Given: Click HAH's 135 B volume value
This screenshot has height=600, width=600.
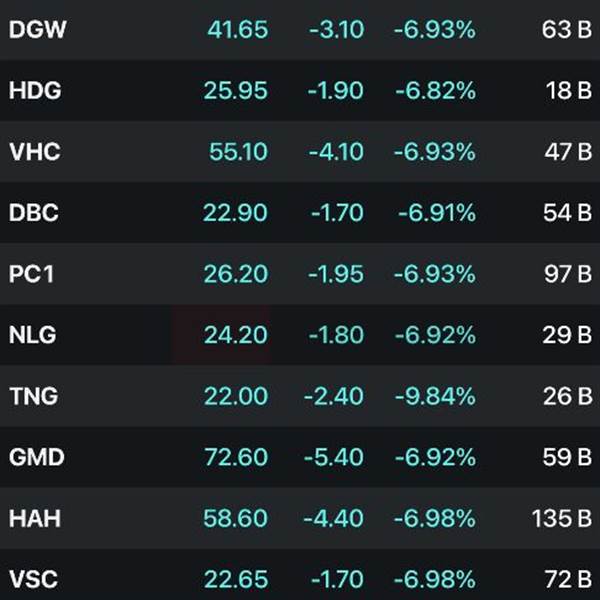Looking at the screenshot, I should 561,518.
